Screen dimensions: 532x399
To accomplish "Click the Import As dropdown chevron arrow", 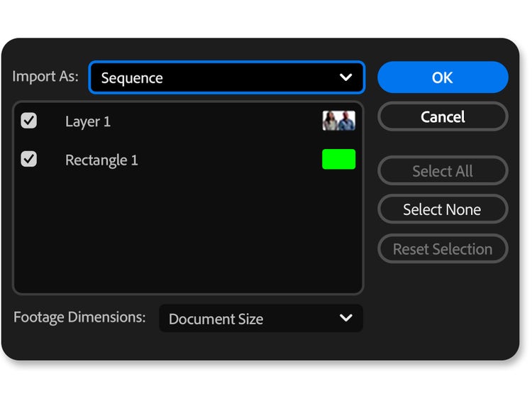I will coord(345,77).
